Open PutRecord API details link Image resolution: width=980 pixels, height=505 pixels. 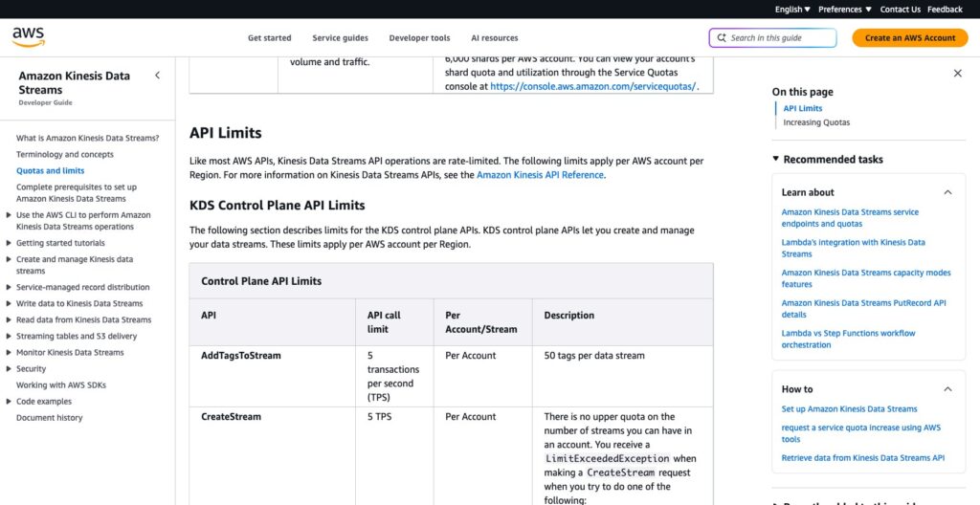pos(864,309)
